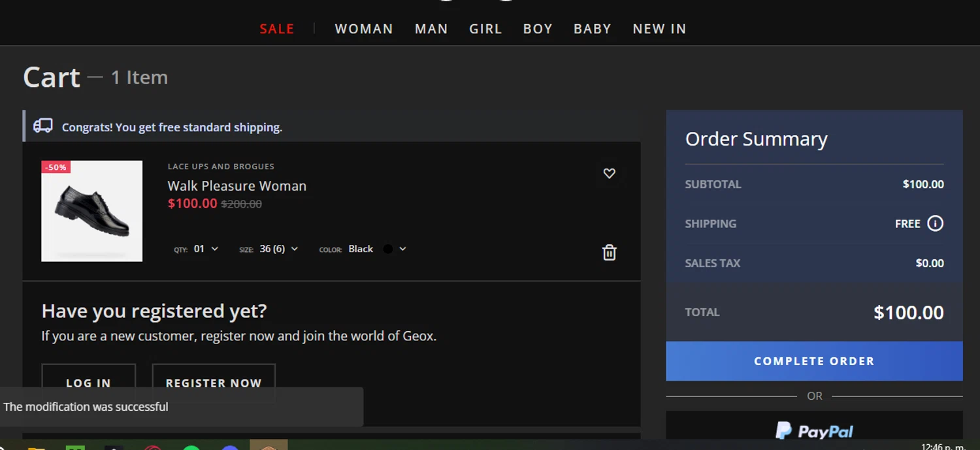Open the WOMAN category
Image resolution: width=980 pixels, height=450 pixels.
pos(364,29)
